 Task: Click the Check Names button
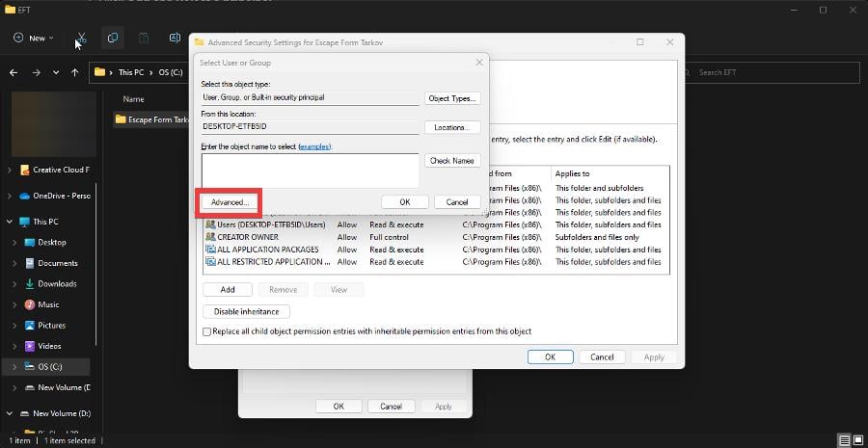click(452, 160)
